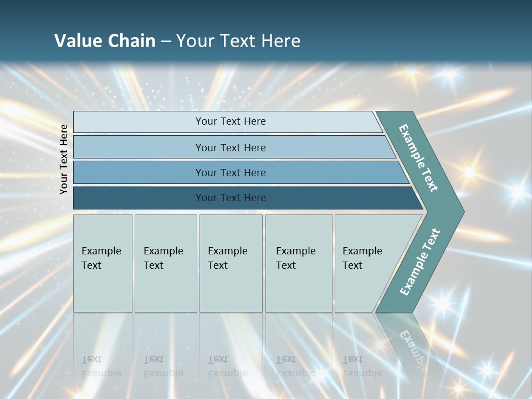Select the lightest top 'Your Text Here' bar
Screen dimensions: 532x399
(x=230, y=121)
